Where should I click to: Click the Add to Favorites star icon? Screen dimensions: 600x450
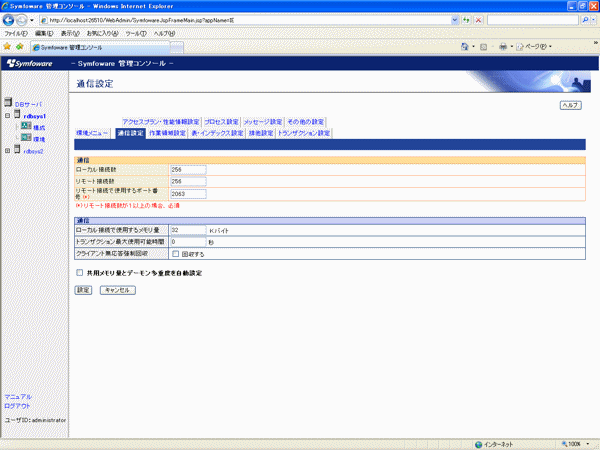click(20, 47)
